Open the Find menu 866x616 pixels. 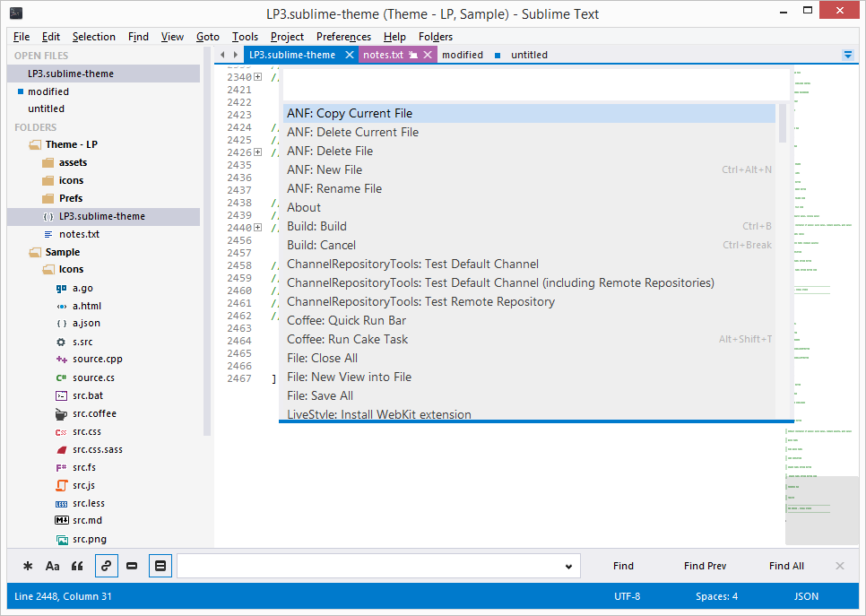point(138,37)
